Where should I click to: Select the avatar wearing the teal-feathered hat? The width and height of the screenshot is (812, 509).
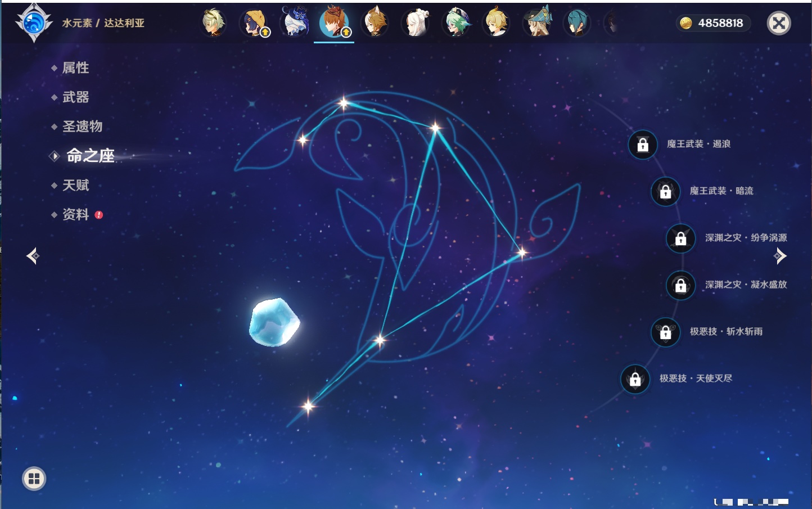click(538, 22)
